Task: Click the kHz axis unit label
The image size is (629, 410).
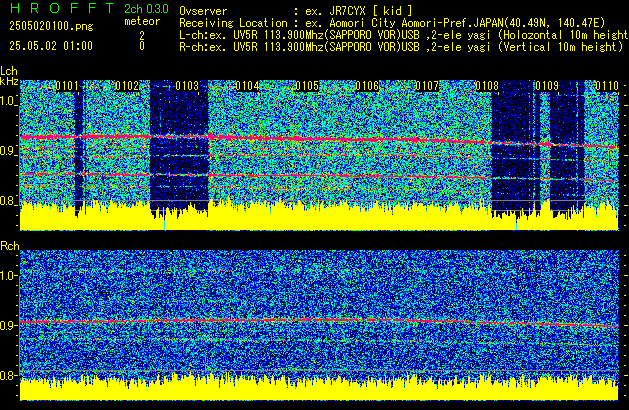Action: pyautogui.click(x=9, y=81)
